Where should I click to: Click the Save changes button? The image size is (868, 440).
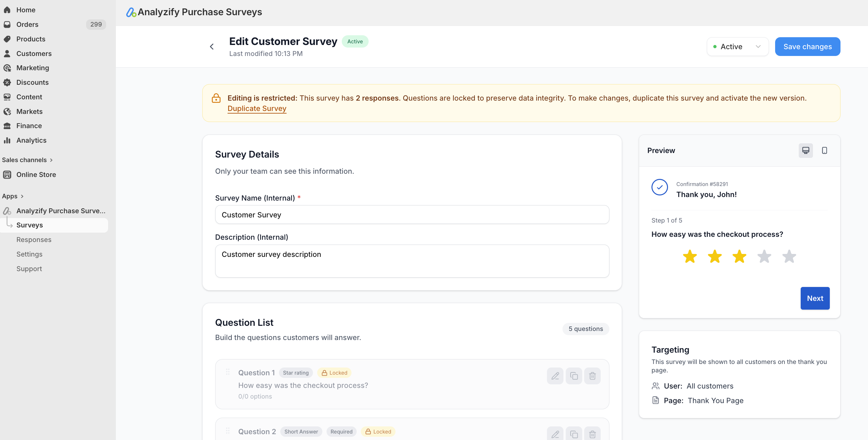click(807, 47)
